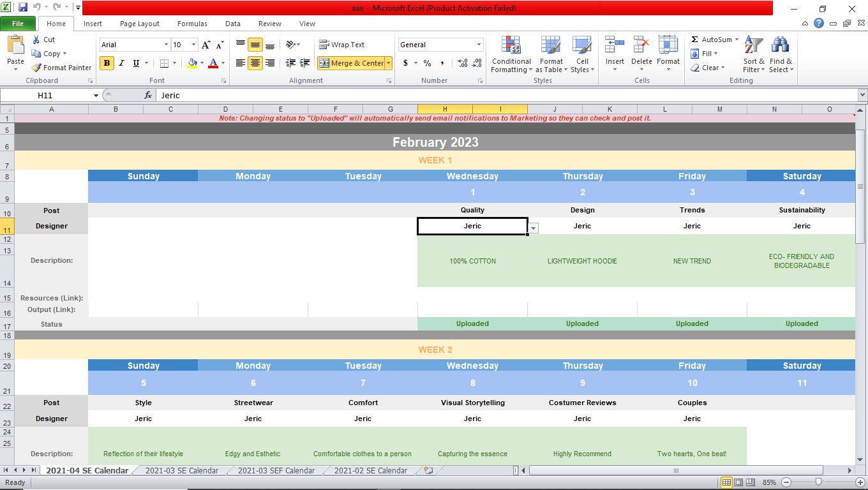The height and width of the screenshot is (490, 868).
Task: Toggle Italic formatting
Action: (121, 63)
